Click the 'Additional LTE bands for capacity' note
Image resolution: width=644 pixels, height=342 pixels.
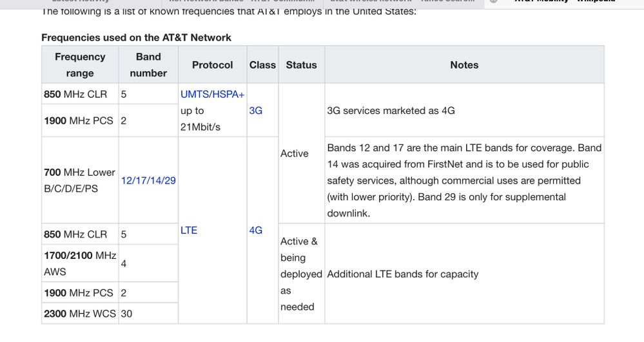pyautogui.click(x=402, y=274)
